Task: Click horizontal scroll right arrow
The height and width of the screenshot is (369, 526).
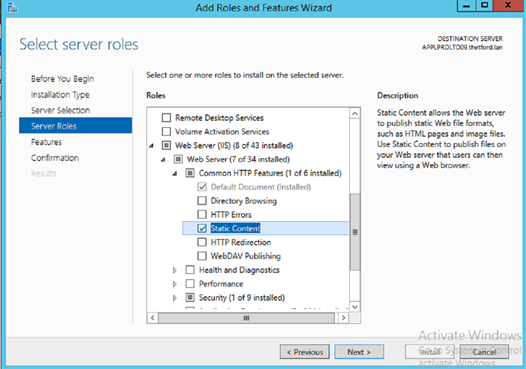Action: (343, 318)
